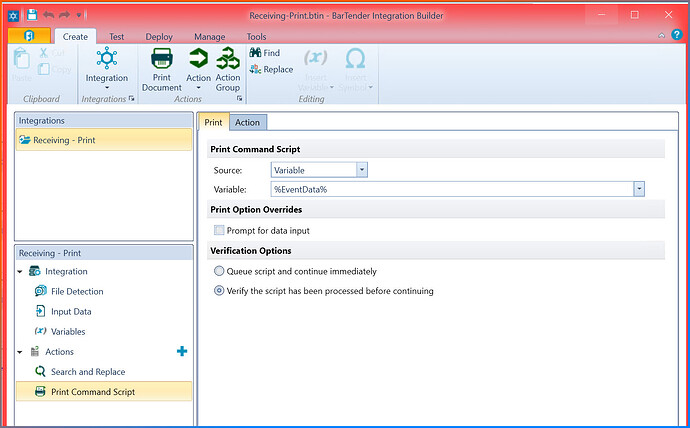Switch to the Print tab
Screen dimensions: 690x428
(213, 122)
